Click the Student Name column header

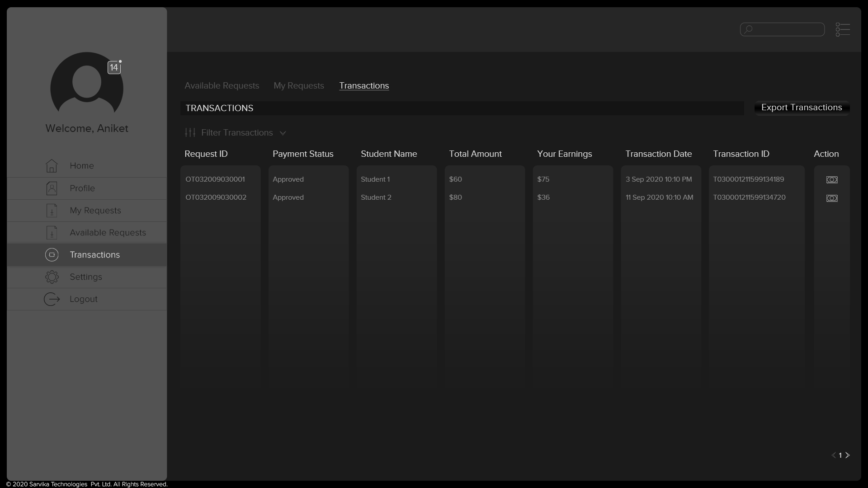pyautogui.click(x=389, y=154)
